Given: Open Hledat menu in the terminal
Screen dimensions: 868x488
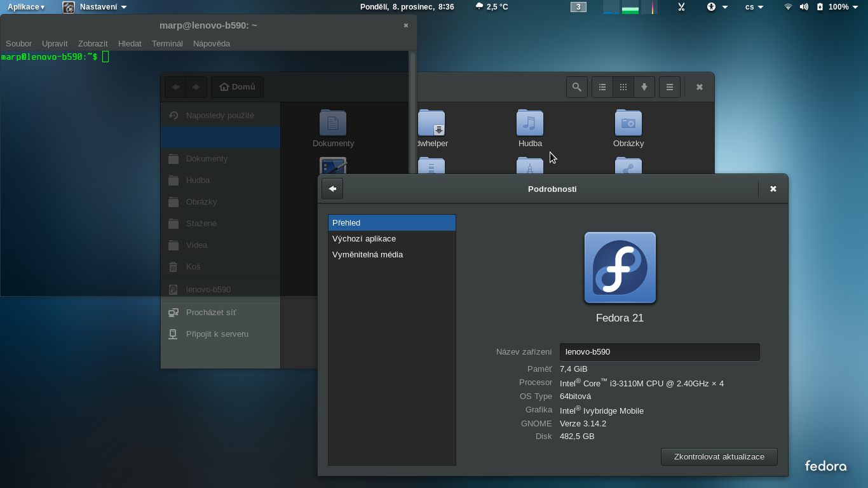Looking at the screenshot, I should pos(130,43).
